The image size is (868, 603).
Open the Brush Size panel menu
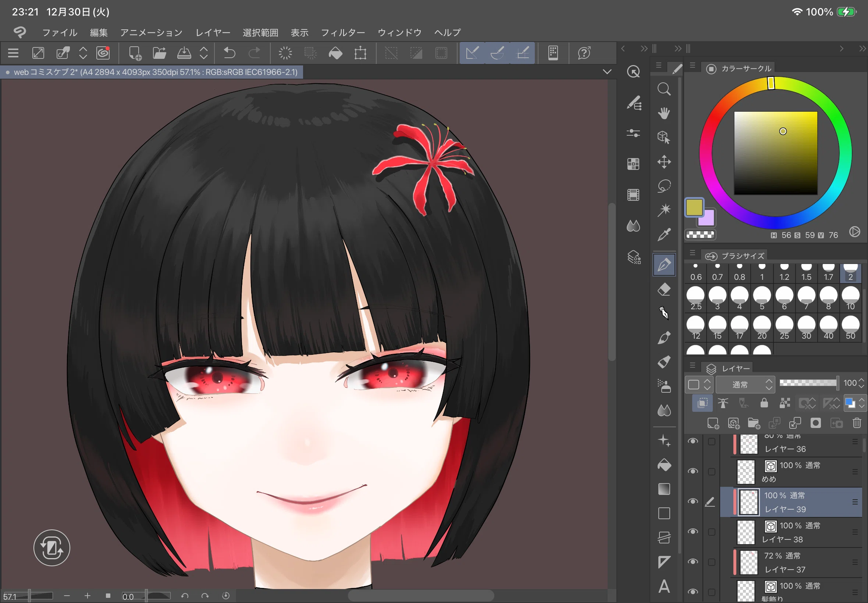click(x=692, y=253)
